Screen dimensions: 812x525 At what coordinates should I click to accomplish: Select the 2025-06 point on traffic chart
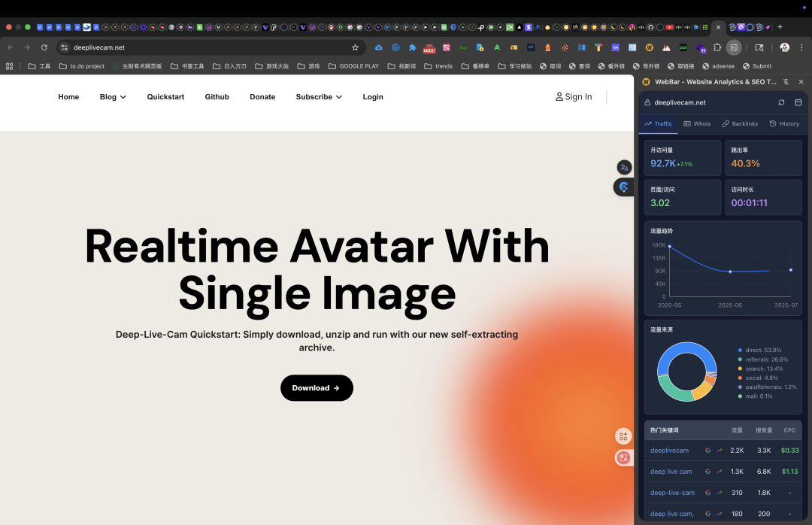[x=730, y=272]
